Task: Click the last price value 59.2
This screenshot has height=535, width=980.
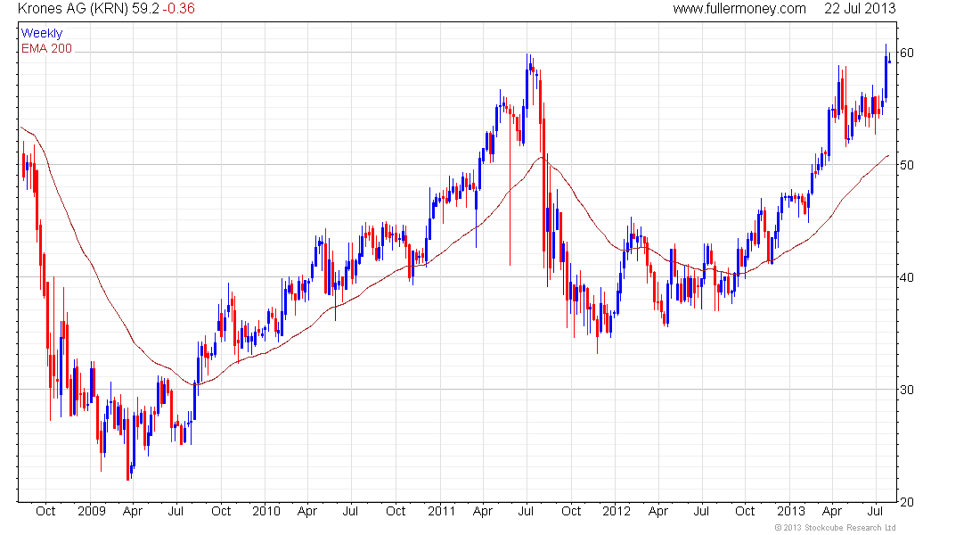Action: pos(145,8)
